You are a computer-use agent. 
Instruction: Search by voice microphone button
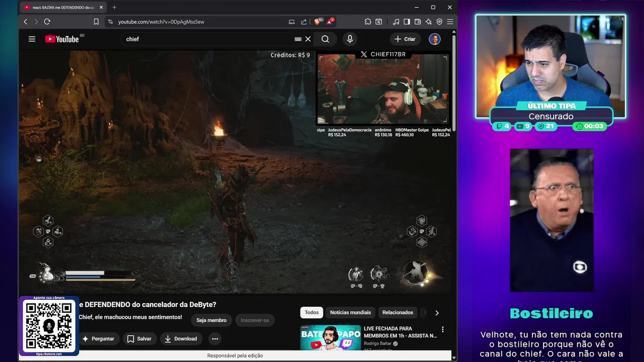click(x=350, y=39)
